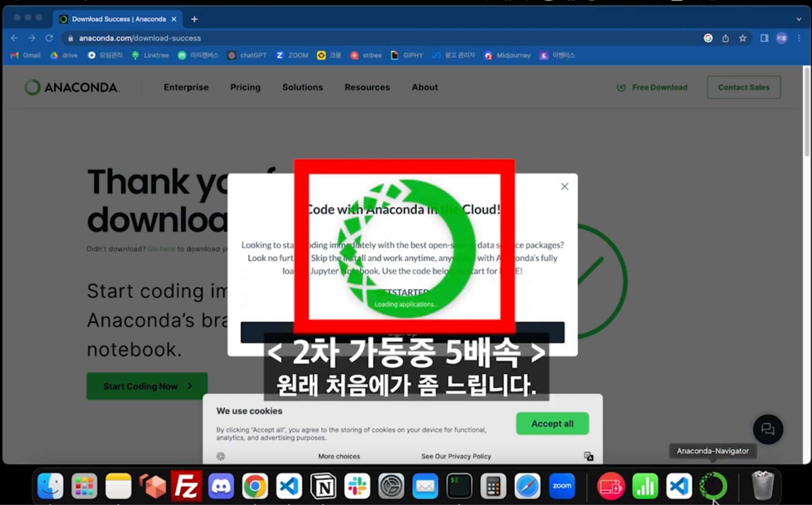
Task: Open See Our Privacy Policy link
Action: click(456, 456)
